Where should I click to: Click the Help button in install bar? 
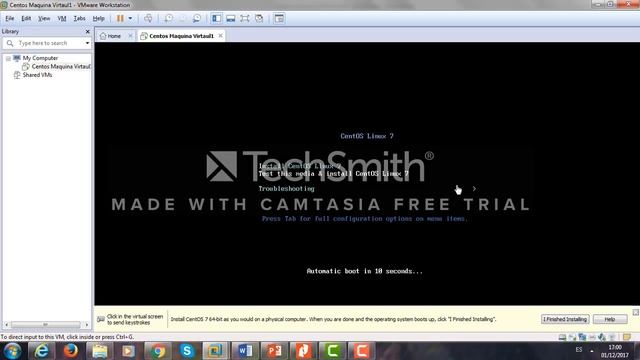click(610, 319)
